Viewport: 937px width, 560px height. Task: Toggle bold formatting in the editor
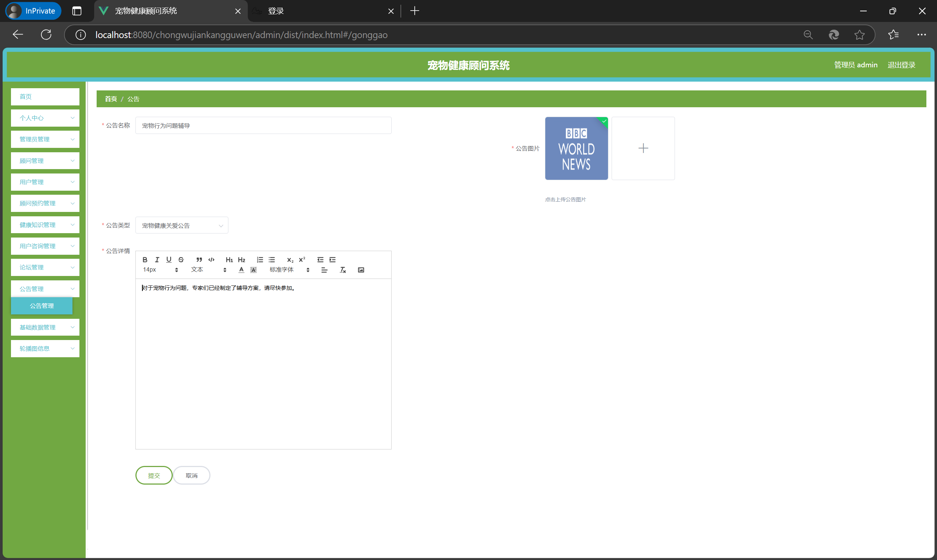[145, 260]
